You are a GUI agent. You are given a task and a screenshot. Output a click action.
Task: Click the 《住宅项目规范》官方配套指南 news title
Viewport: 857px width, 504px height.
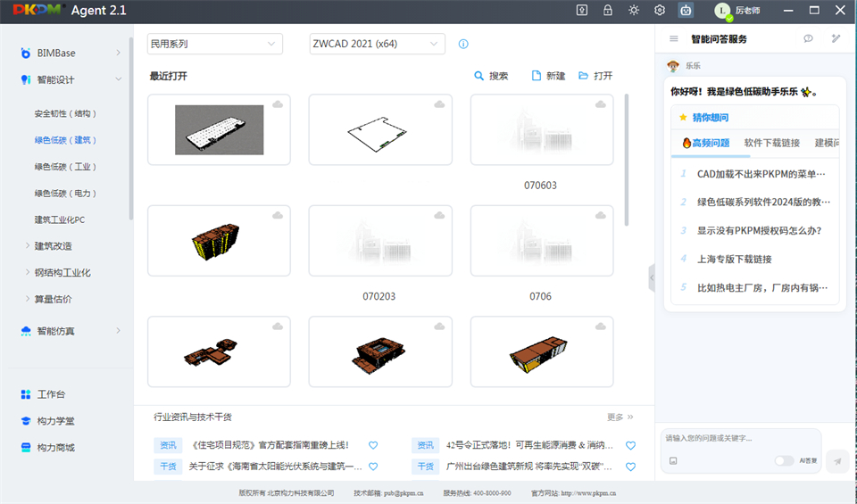click(270, 445)
